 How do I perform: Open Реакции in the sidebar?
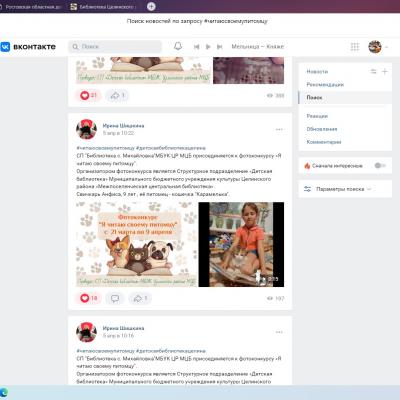click(x=317, y=116)
